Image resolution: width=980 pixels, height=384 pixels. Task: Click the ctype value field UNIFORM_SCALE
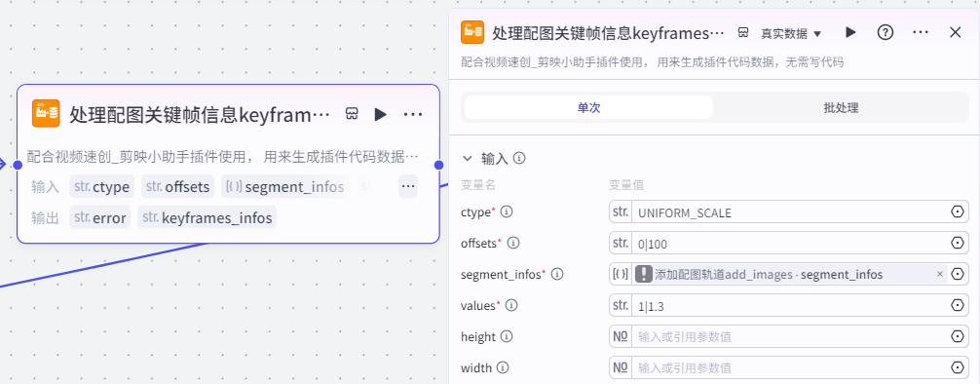789,212
